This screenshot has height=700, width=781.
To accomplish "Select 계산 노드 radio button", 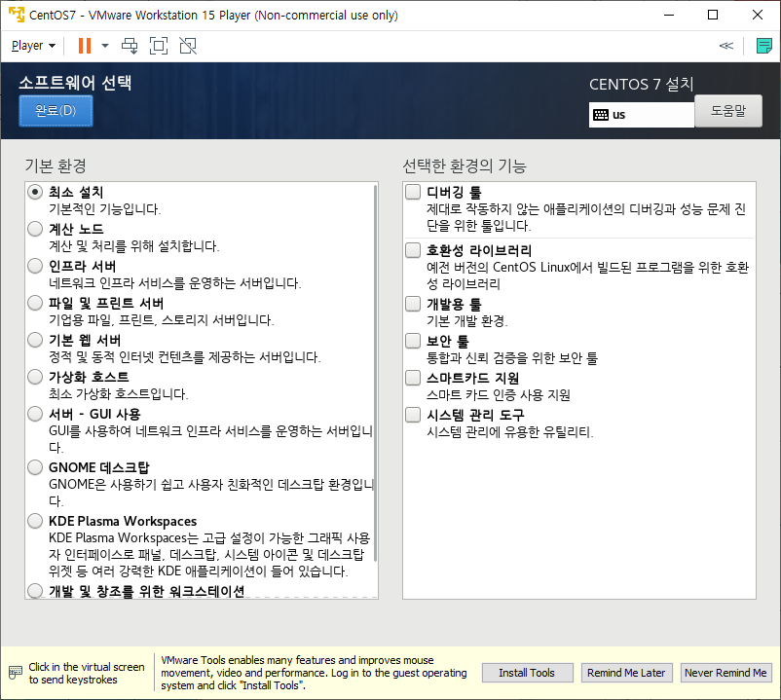I will (x=35, y=229).
